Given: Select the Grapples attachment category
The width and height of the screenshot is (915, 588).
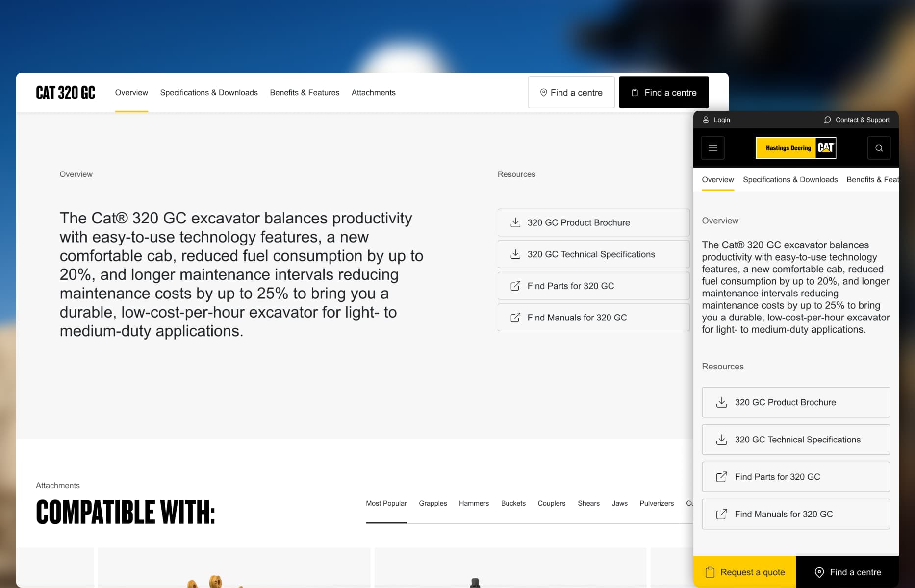Looking at the screenshot, I should pos(432,503).
